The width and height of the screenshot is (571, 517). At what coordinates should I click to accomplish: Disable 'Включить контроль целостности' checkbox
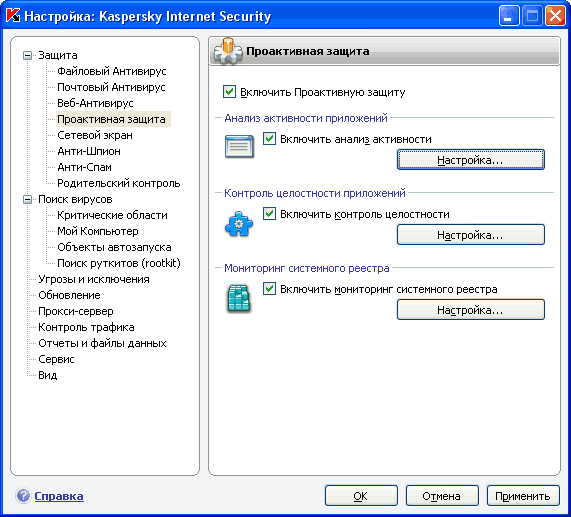pos(269,214)
